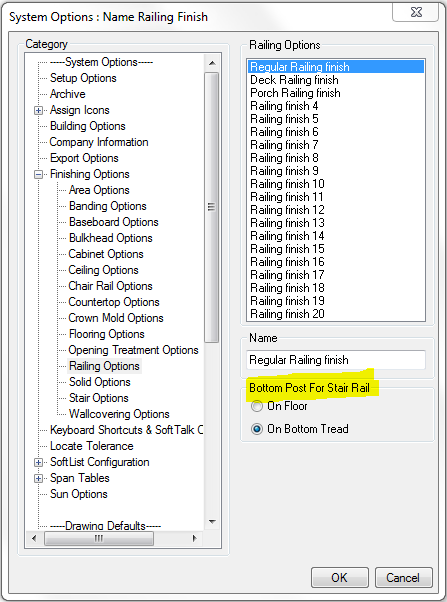Close the System Options dialog
This screenshot has width=447, height=602.
tap(416, 12)
